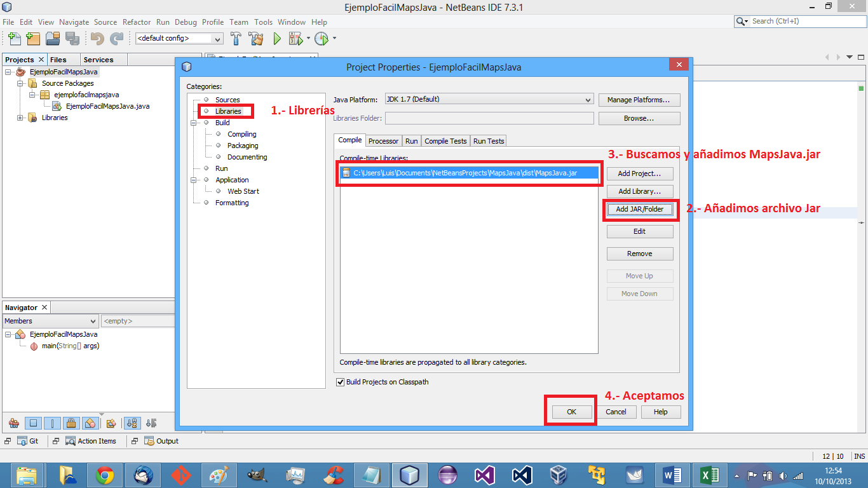Expand the Libraries node in Projects

coord(20,118)
